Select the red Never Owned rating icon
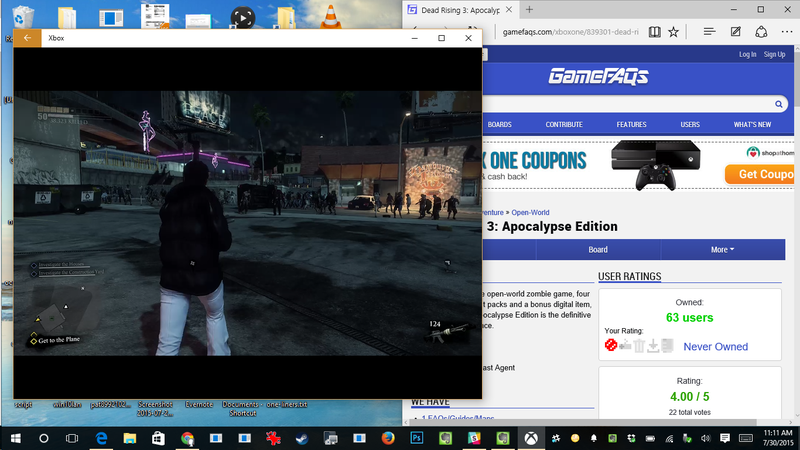Viewport: 800px width, 450px height. pyautogui.click(x=610, y=345)
